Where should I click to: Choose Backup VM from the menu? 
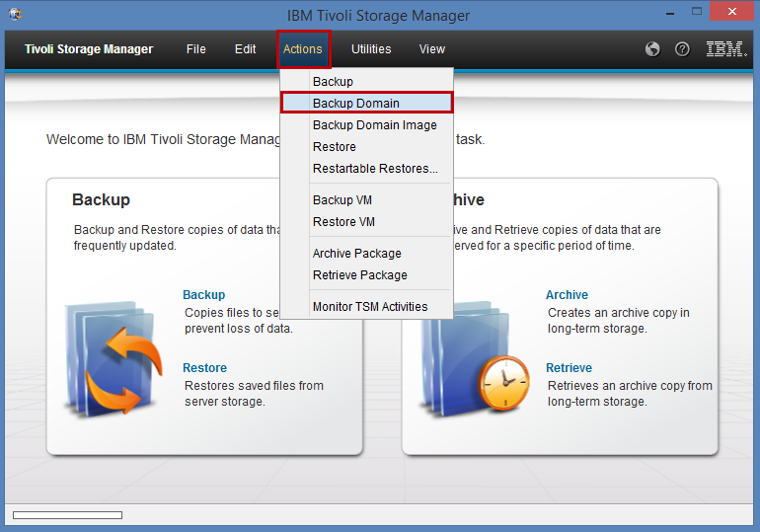point(367,200)
